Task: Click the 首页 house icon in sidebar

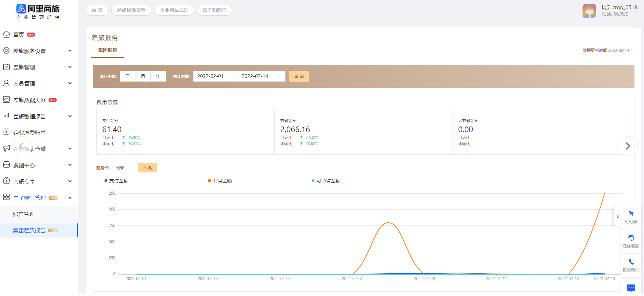Action: (6, 34)
